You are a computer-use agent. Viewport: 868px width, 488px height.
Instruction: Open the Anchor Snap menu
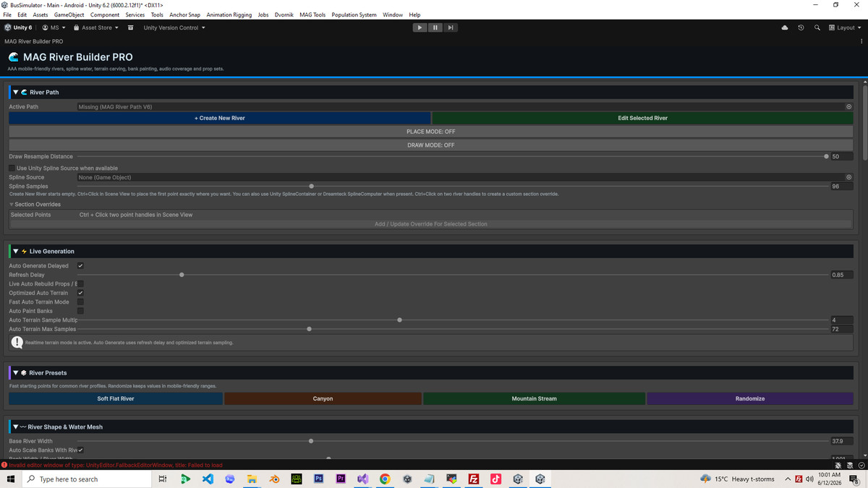pos(185,14)
